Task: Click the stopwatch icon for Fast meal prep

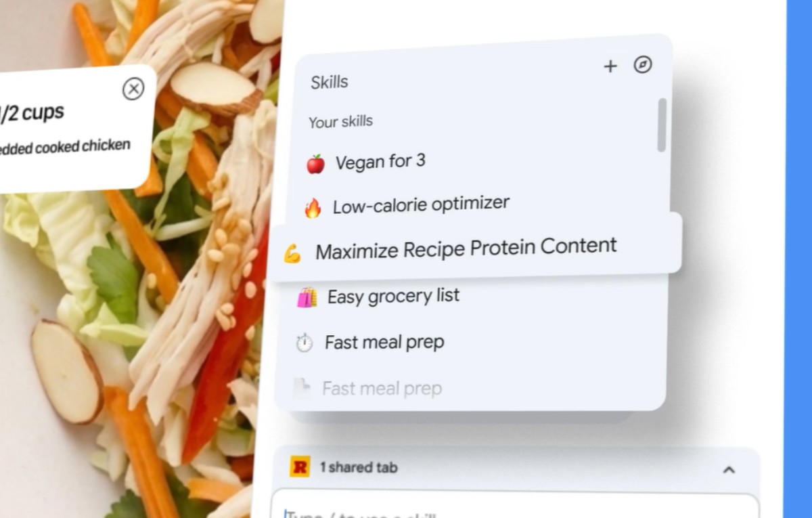Action: tap(304, 343)
